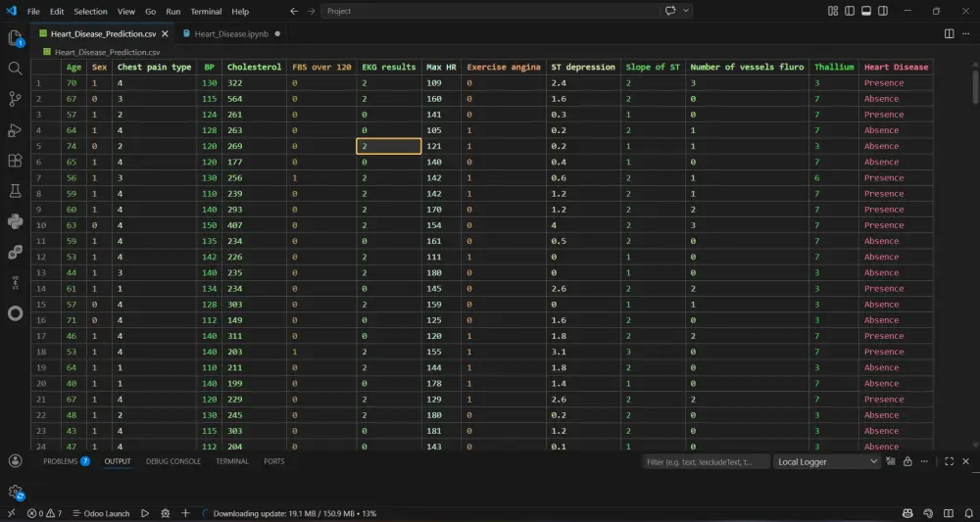Maximize the bottom panel size

(949, 461)
